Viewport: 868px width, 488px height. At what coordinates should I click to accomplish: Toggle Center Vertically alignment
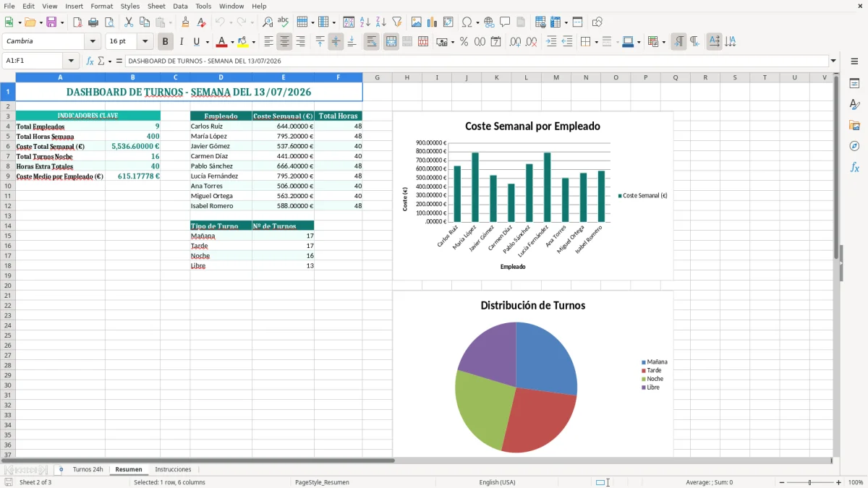tap(336, 42)
